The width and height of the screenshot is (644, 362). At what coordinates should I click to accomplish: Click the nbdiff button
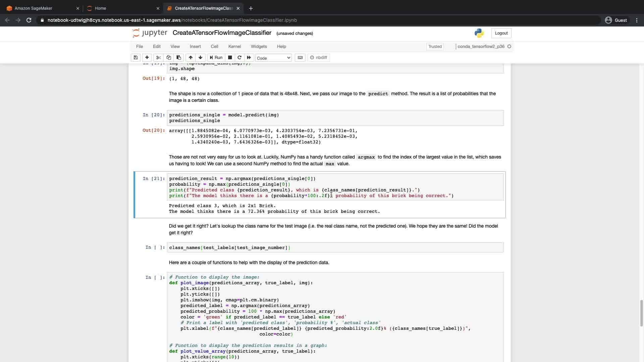pos(319,58)
